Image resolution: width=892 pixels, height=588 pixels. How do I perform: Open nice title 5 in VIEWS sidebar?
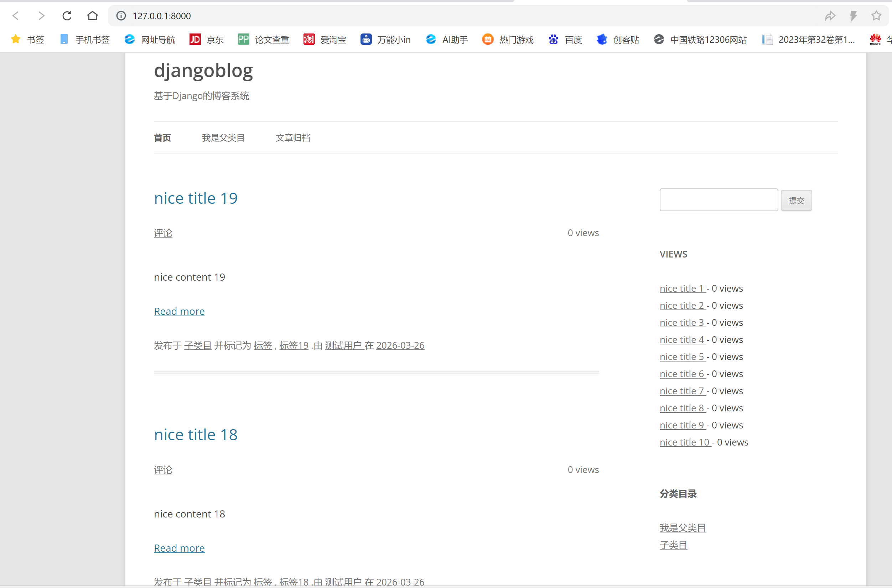coord(682,357)
